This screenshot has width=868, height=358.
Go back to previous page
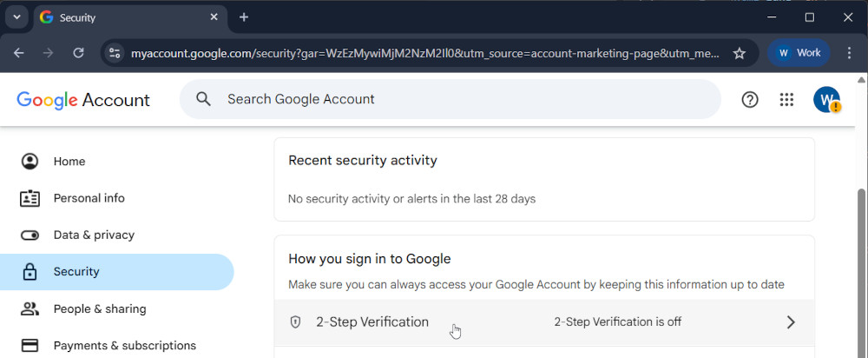19,53
